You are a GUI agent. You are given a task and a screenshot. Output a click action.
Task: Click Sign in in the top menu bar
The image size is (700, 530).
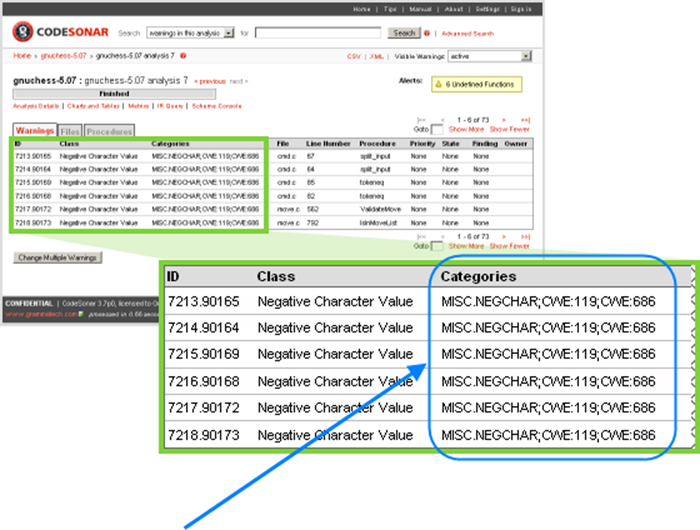coord(521,9)
